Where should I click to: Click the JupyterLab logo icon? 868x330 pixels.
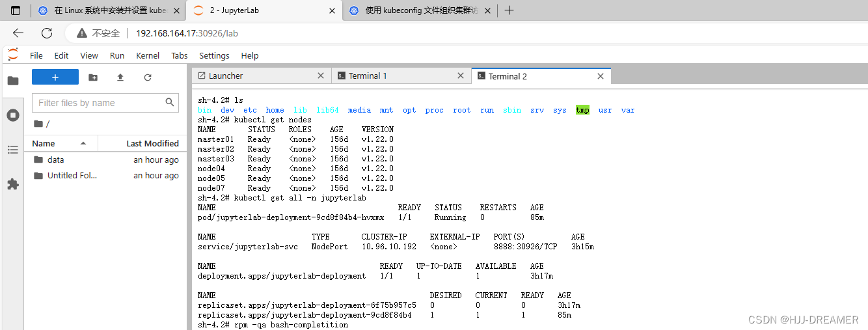point(12,55)
